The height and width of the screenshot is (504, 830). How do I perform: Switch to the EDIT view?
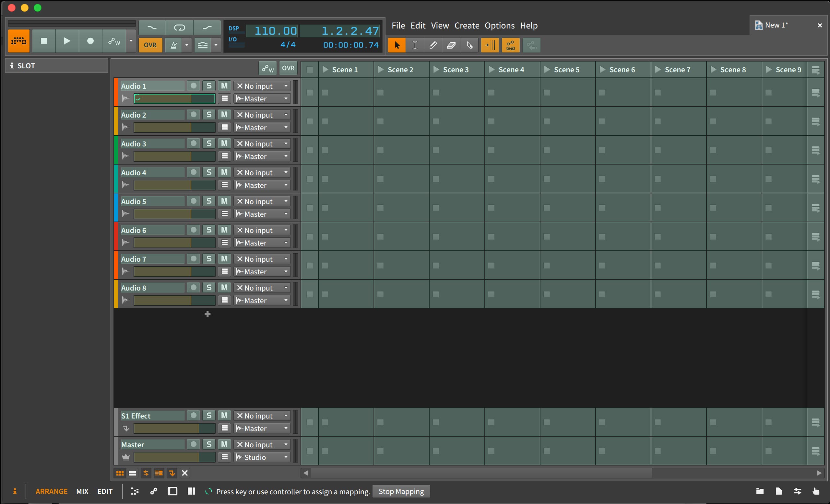click(105, 492)
